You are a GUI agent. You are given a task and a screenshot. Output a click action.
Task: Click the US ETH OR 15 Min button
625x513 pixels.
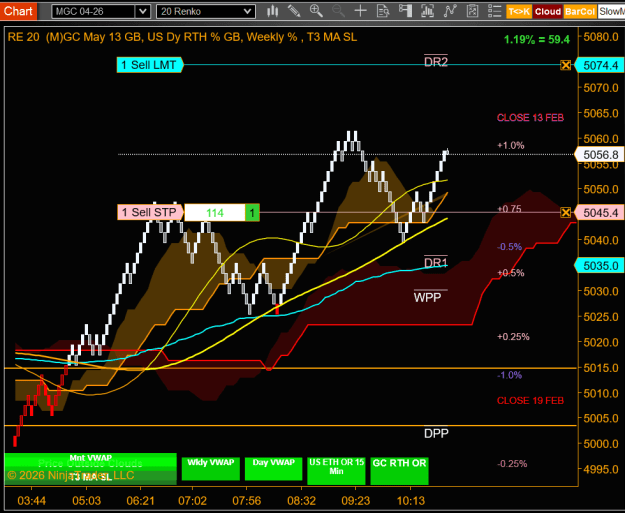[336, 470]
